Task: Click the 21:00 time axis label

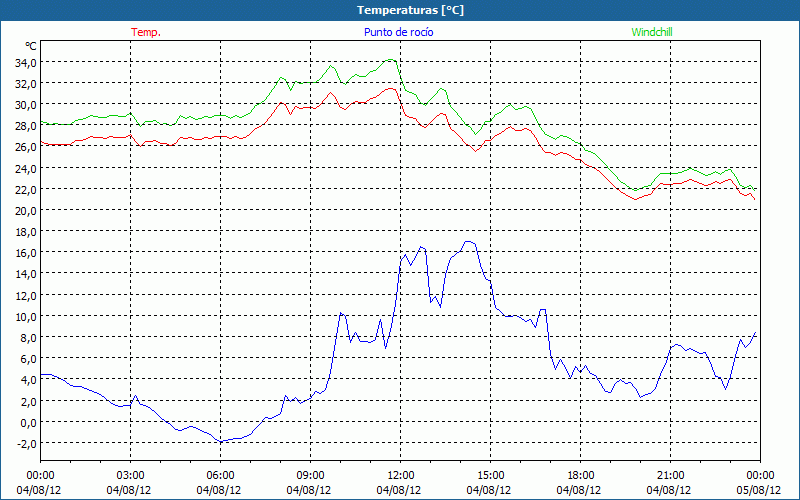Action: [670, 476]
